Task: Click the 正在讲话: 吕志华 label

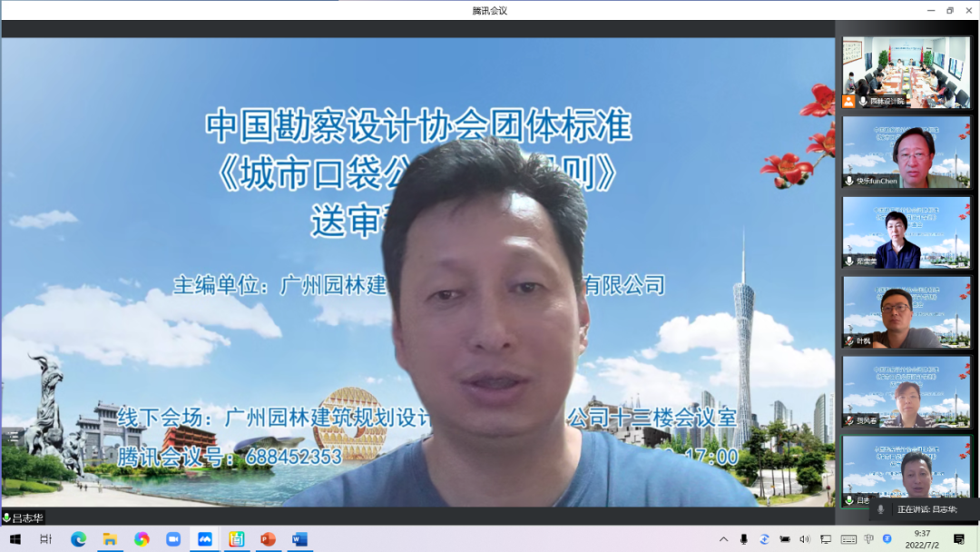Action: (927, 509)
